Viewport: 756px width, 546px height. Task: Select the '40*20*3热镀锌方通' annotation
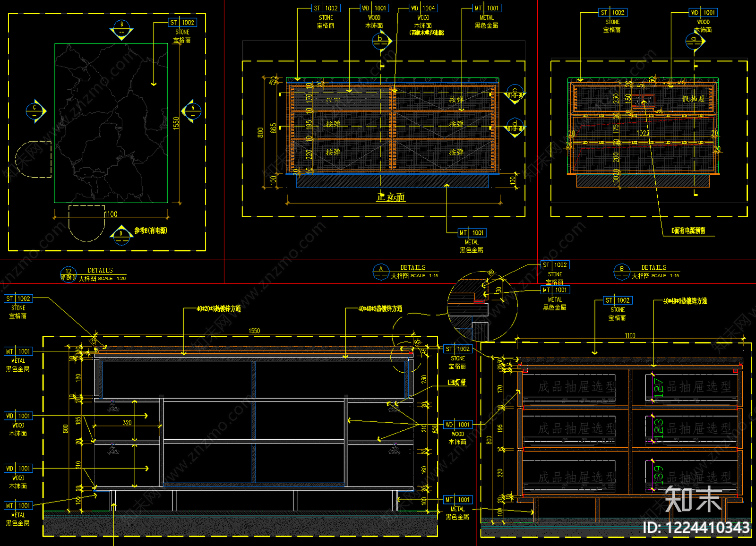(219, 308)
